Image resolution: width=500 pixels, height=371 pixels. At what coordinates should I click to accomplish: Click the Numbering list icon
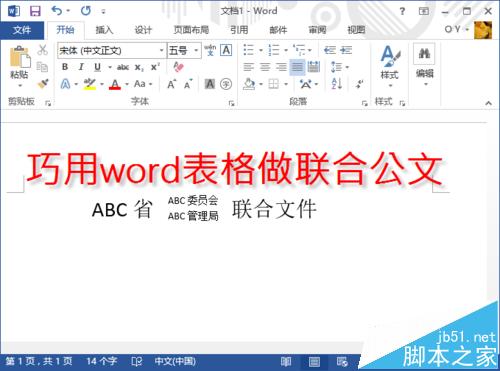(x=274, y=50)
